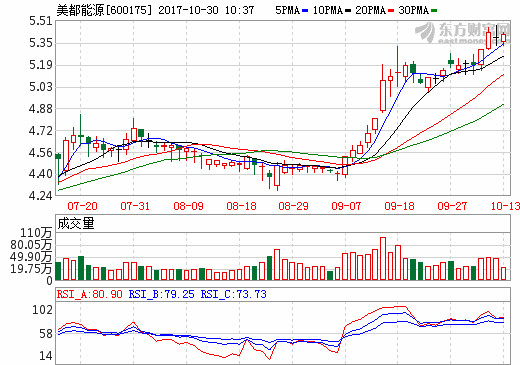Click the volume axis value 49.90万
The width and height of the screenshot is (520, 365).
point(31,257)
